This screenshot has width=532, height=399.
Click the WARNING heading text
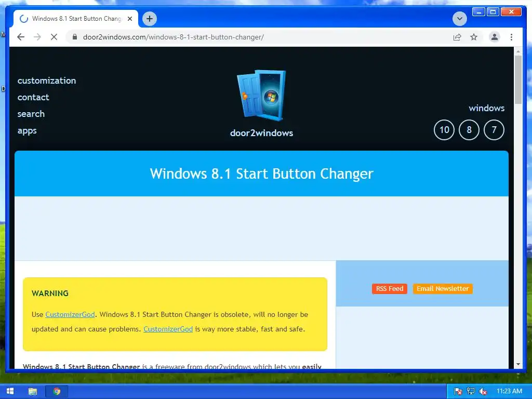(50, 294)
